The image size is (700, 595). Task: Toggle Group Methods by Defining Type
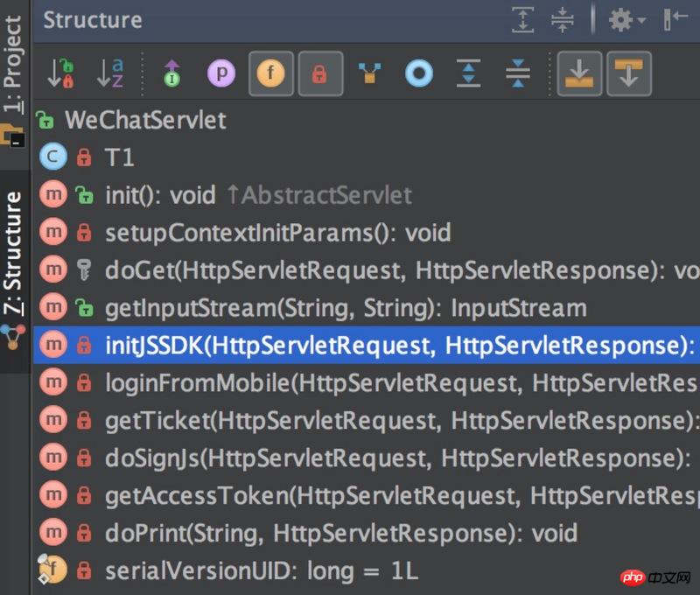coord(369,73)
